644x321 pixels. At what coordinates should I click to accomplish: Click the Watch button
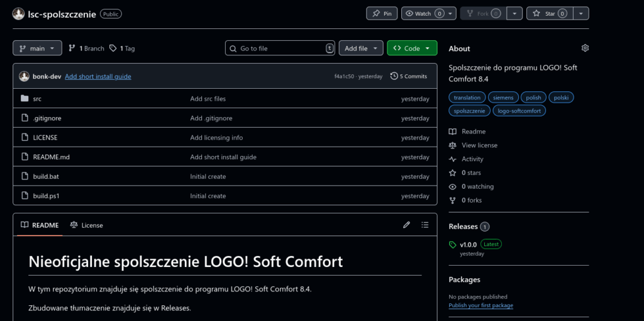tap(428, 14)
